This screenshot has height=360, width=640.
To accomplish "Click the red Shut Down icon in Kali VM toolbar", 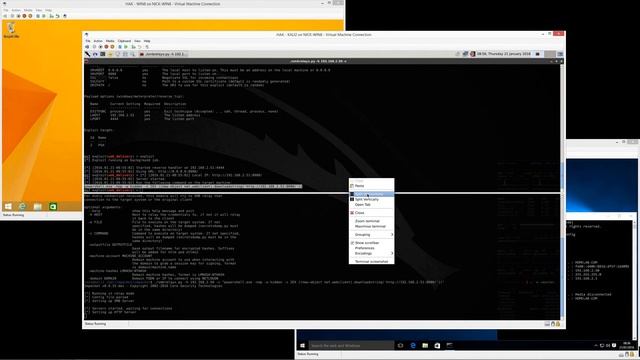I will pyautogui.click(x=106, y=47).
